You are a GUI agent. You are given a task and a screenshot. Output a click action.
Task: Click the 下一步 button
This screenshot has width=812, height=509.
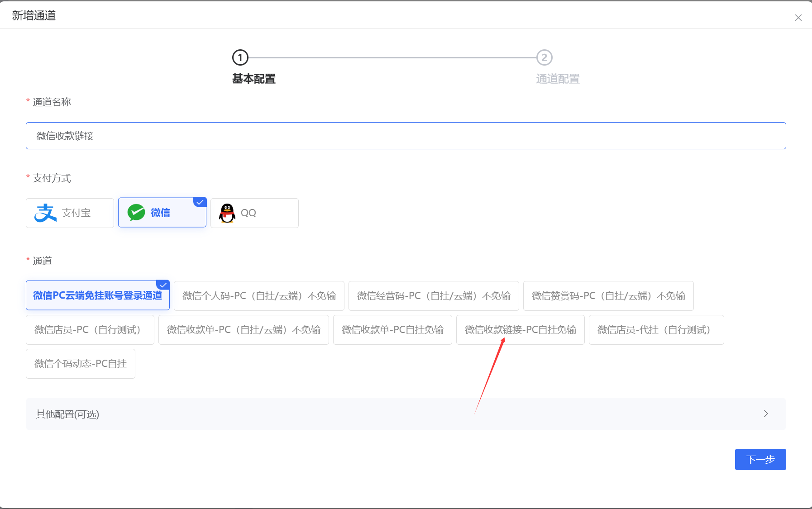pos(760,460)
